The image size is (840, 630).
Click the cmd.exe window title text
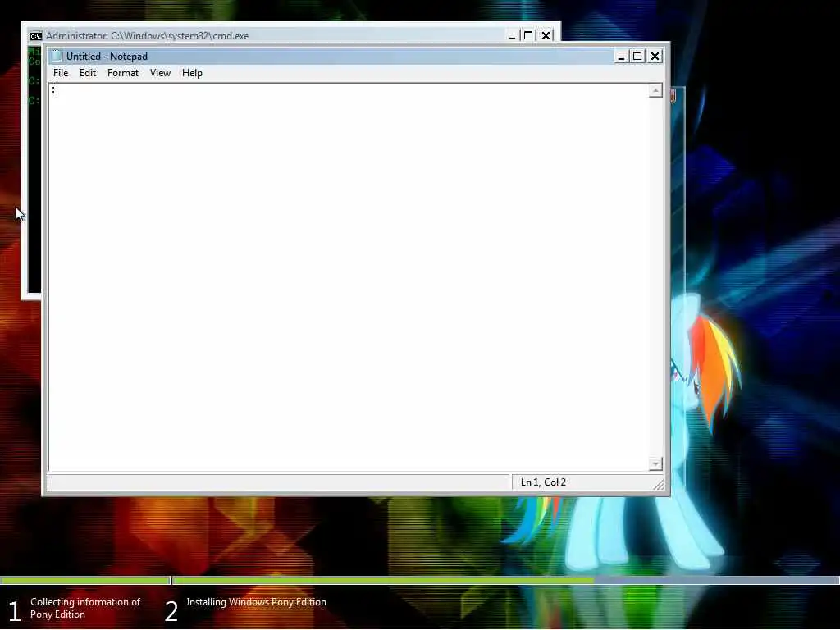coord(148,36)
